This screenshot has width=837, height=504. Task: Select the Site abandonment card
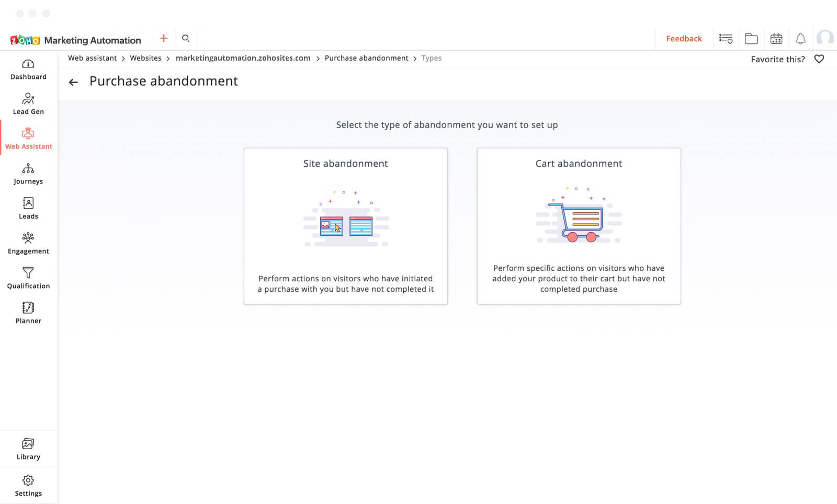345,226
